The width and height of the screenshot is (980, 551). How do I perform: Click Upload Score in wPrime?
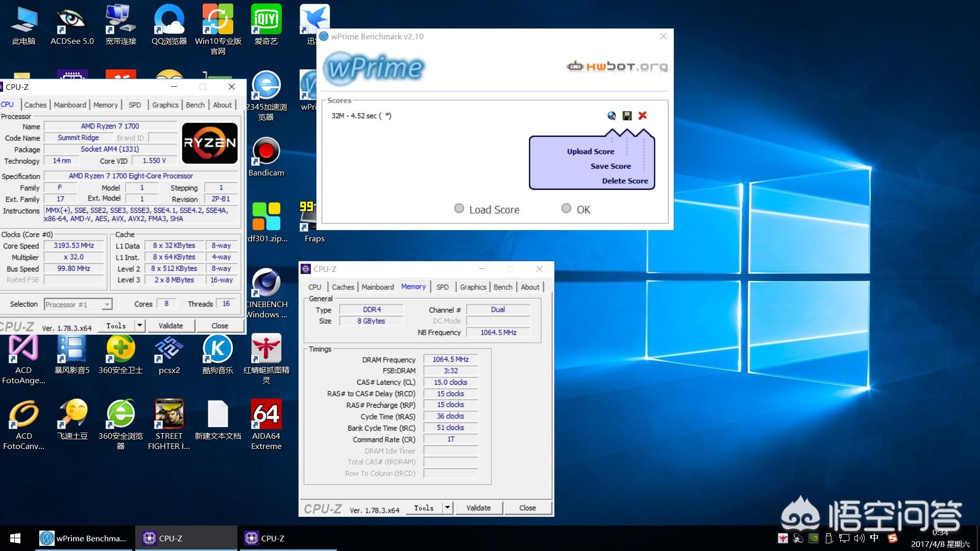pos(591,152)
